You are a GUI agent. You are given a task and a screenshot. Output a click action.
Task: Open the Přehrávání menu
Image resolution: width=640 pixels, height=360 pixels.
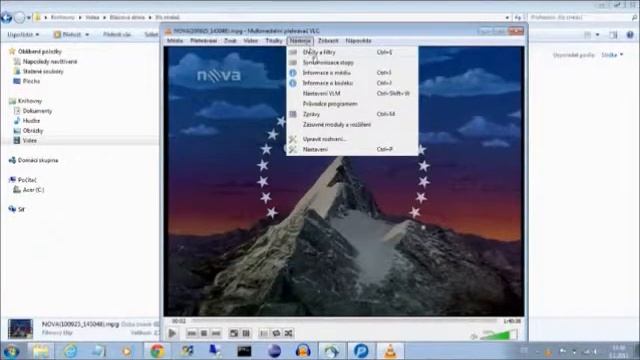click(x=203, y=41)
